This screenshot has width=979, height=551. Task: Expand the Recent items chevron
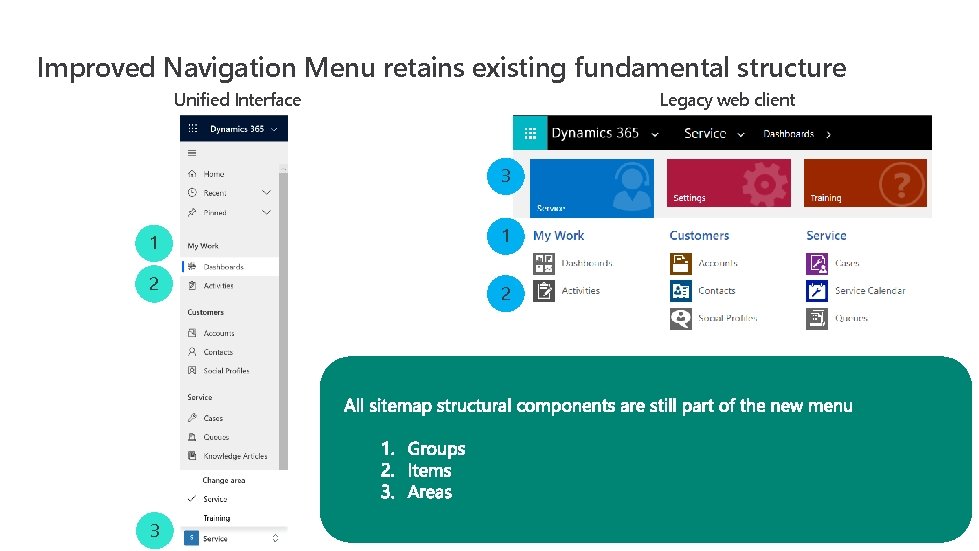[x=266, y=192]
